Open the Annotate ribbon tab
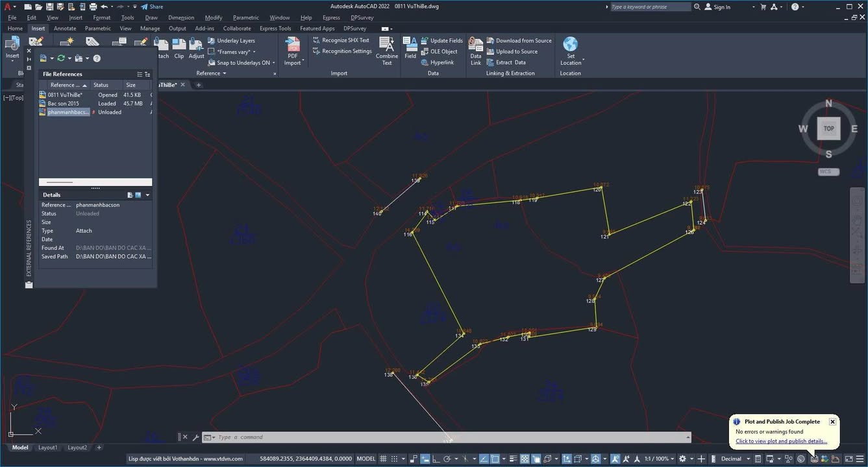This screenshot has width=868, height=467. coord(65,29)
